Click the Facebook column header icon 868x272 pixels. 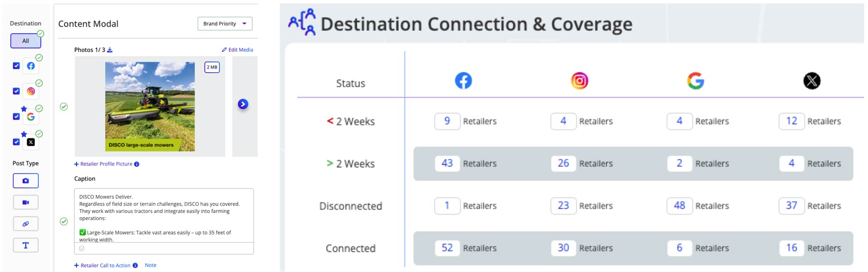(x=463, y=81)
